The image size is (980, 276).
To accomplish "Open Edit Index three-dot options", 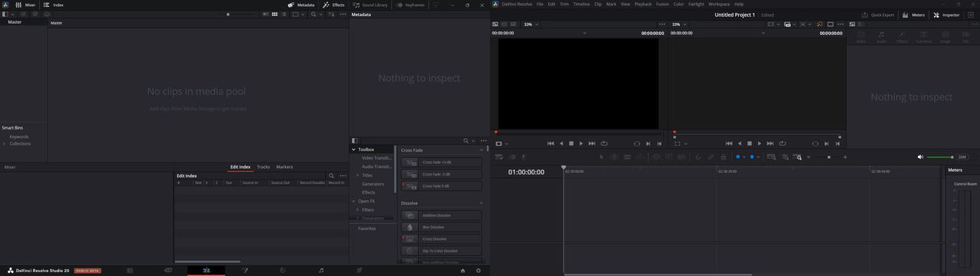I will [343, 176].
